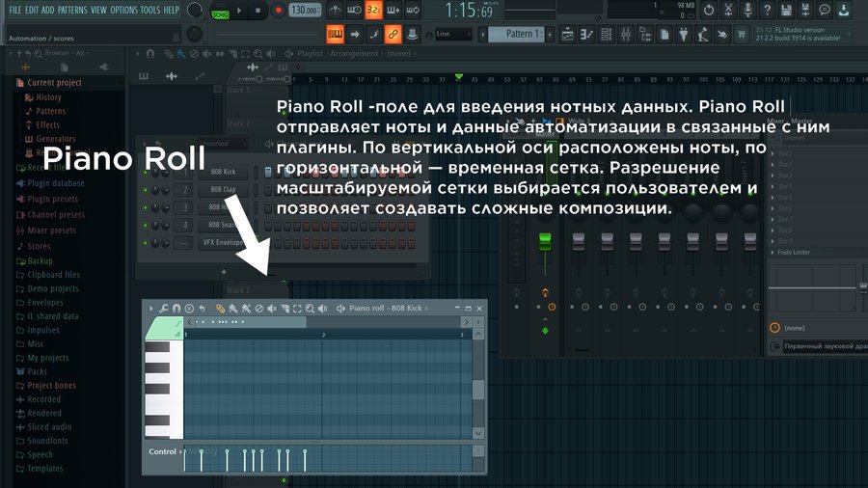The width and height of the screenshot is (868, 488).
Task: Add new pattern with plus button
Action: click(550, 35)
